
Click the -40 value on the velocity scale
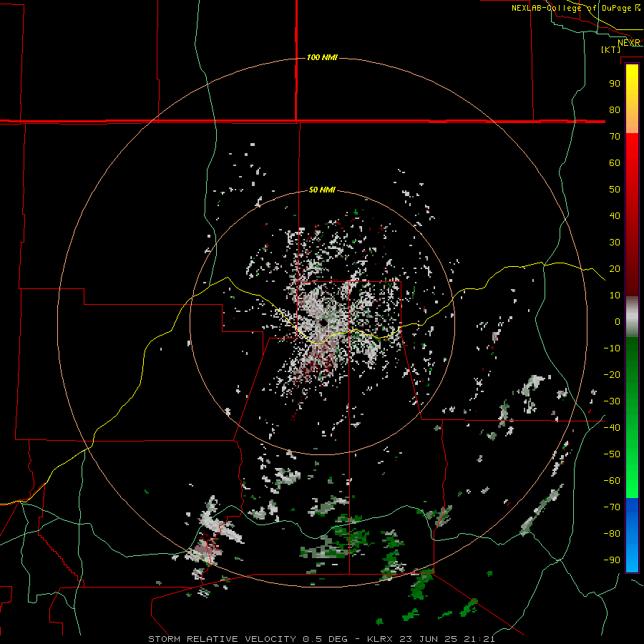pyautogui.click(x=612, y=428)
